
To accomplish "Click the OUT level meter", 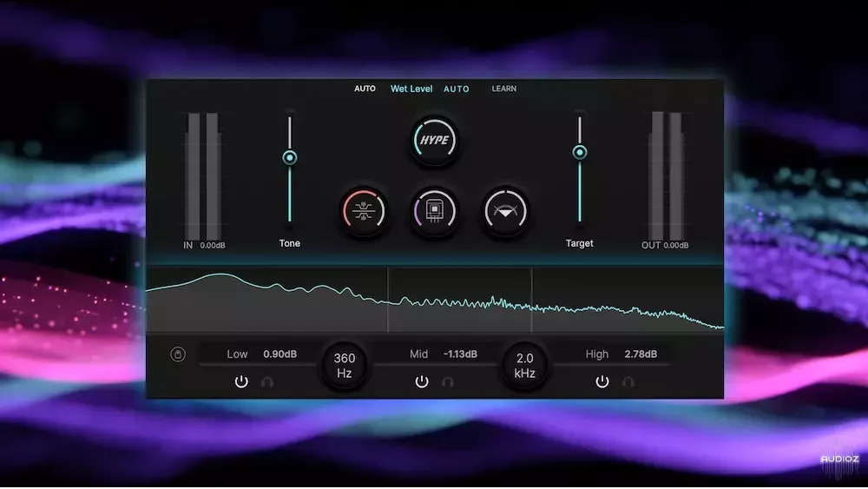I will [x=667, y=176].
